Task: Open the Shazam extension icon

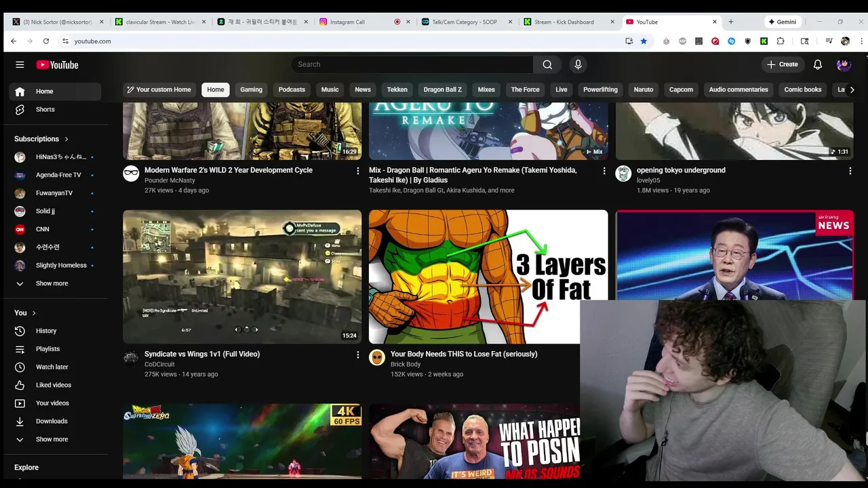Action: click(731, 41)
